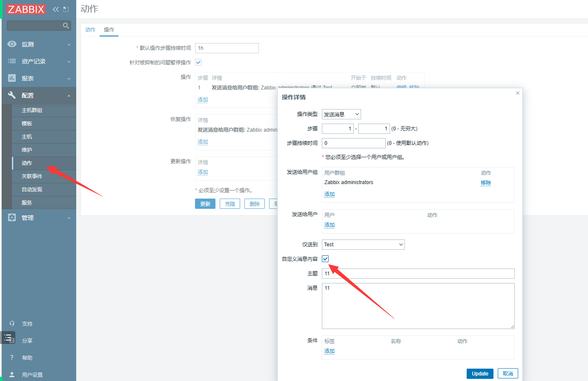
Task: Toggle 自定义消息内容 checkbox
Action: pyautogui.click(x=325, y=259)
